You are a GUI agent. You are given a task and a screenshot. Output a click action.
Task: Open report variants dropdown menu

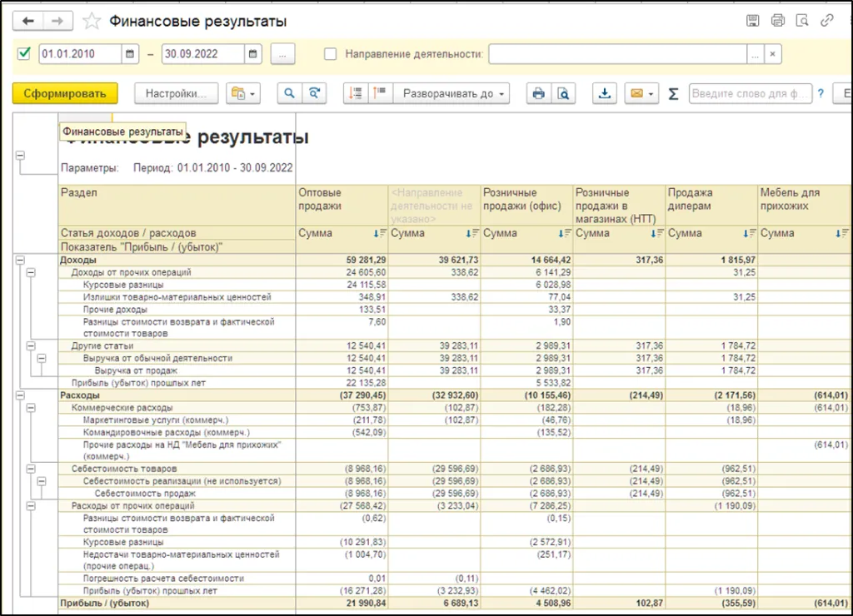(x=243, y=93)
